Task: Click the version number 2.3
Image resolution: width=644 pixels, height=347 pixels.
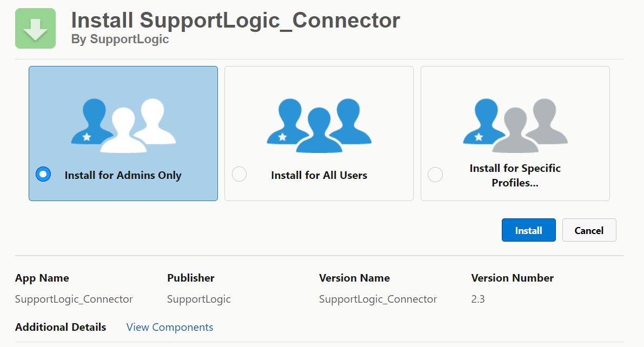Action: click(478, 299)
